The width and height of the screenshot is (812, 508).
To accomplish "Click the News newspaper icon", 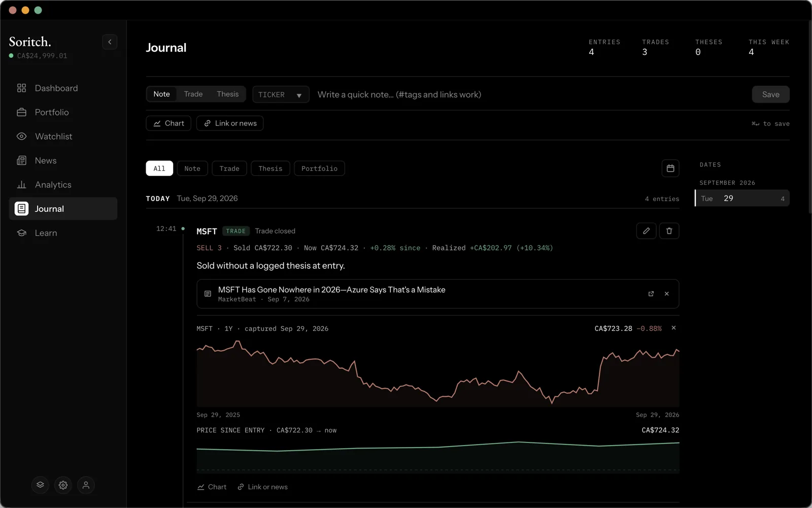I will [x=21, y=161].
